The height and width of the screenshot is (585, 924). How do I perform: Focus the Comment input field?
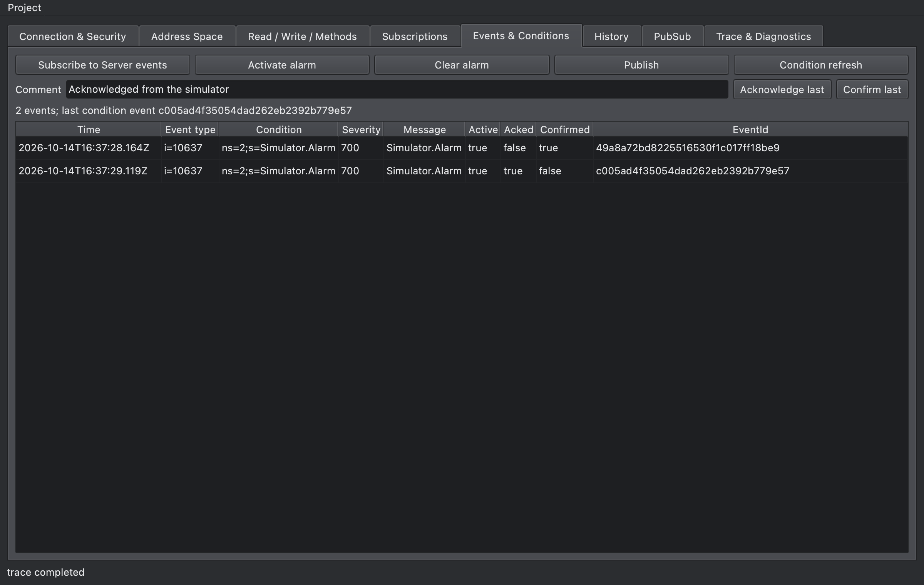397,89
